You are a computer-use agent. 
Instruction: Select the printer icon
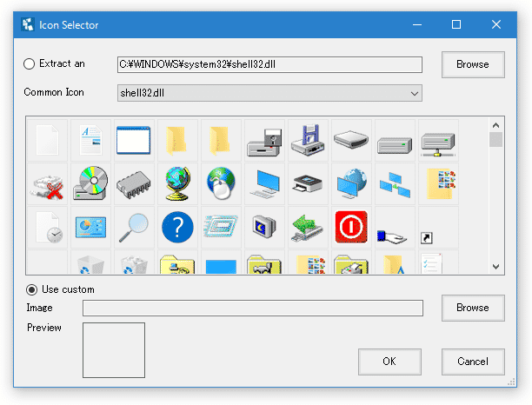(x=308, y=183)
